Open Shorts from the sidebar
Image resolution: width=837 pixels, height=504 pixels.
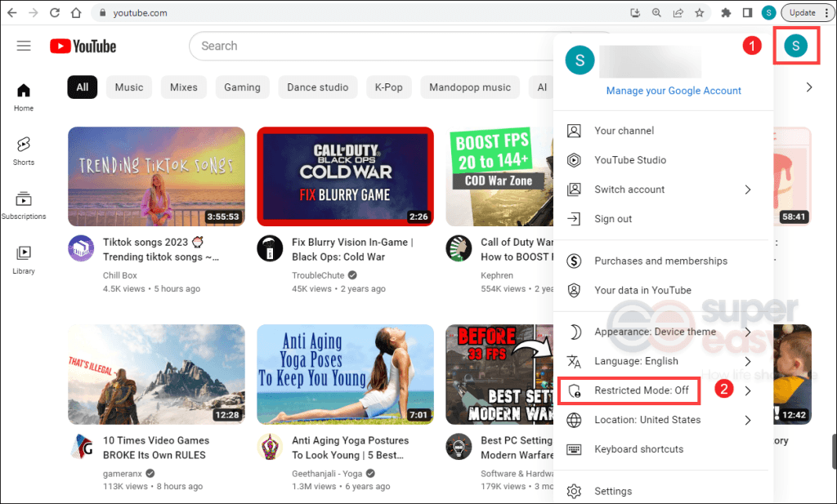tap(24, 151)
